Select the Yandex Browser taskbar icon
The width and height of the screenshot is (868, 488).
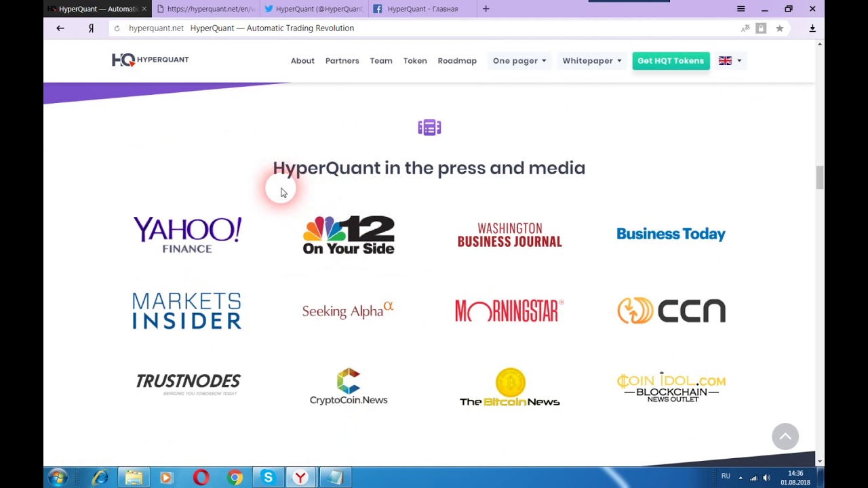(300, 478)
